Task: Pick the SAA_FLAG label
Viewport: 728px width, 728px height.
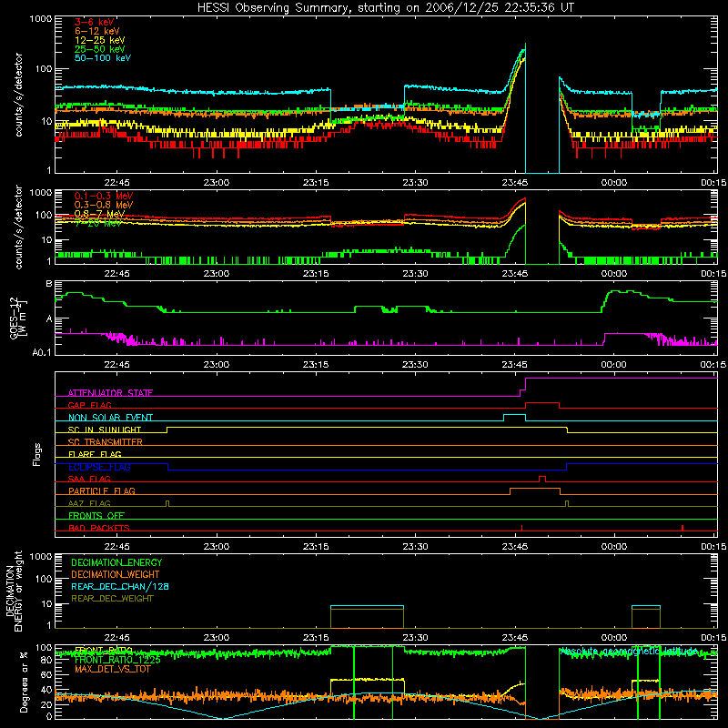Action: 89,479
